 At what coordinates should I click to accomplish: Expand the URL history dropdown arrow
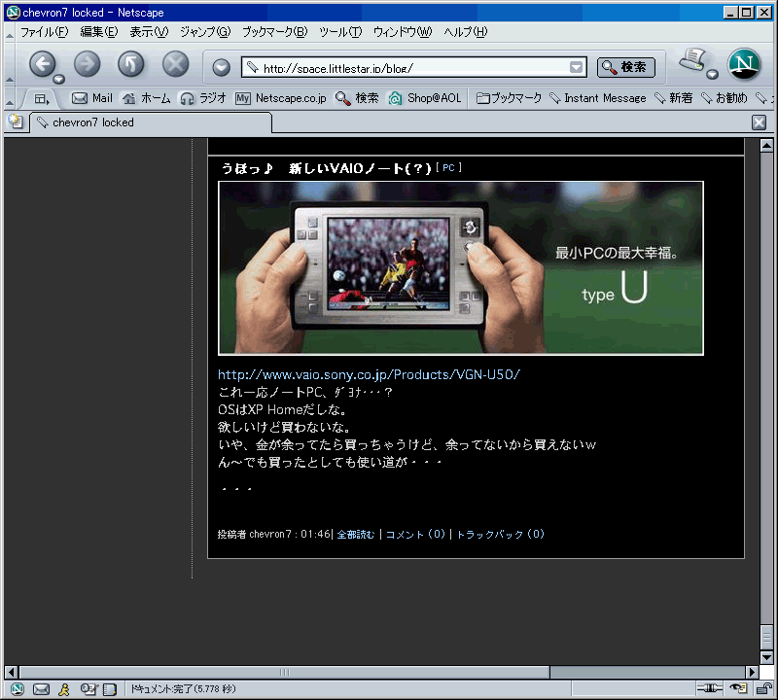576,67
